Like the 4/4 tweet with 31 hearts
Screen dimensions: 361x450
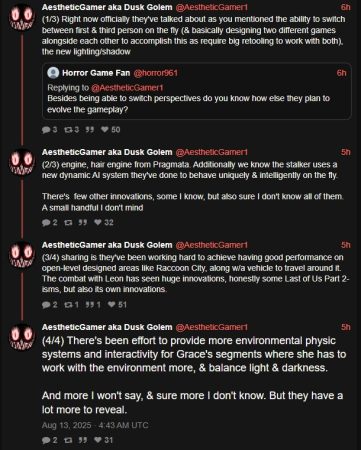point(98,440)
